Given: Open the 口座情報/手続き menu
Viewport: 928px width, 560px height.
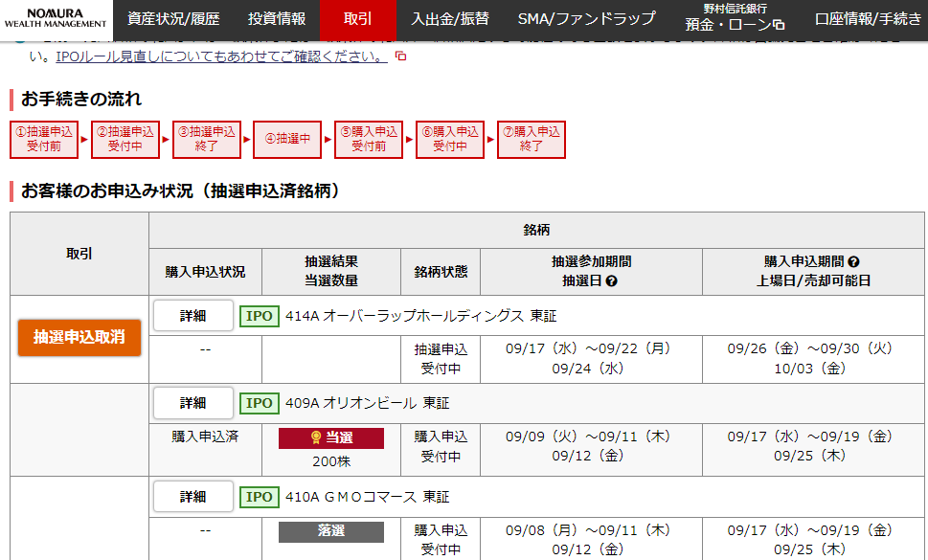Looking at the screenshot, I should [867, 19].
